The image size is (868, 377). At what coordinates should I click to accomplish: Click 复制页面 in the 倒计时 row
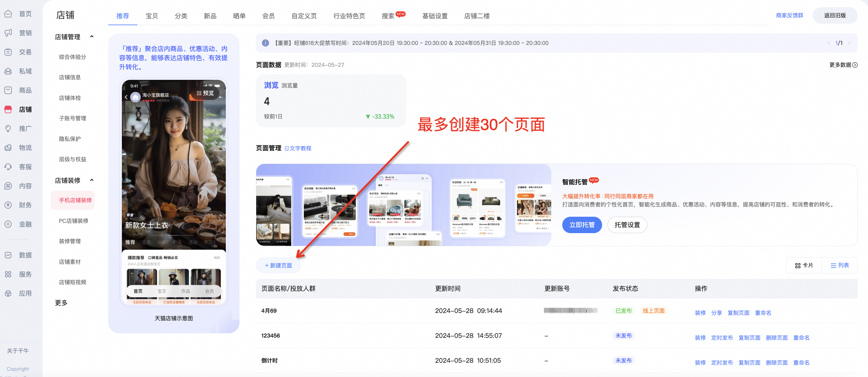pyautogui.click(x=749, y=362)
